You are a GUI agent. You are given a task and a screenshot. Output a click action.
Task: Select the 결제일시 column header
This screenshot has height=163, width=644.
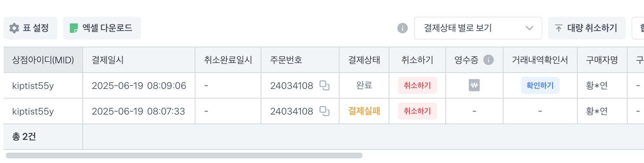(x=139, y=60)
